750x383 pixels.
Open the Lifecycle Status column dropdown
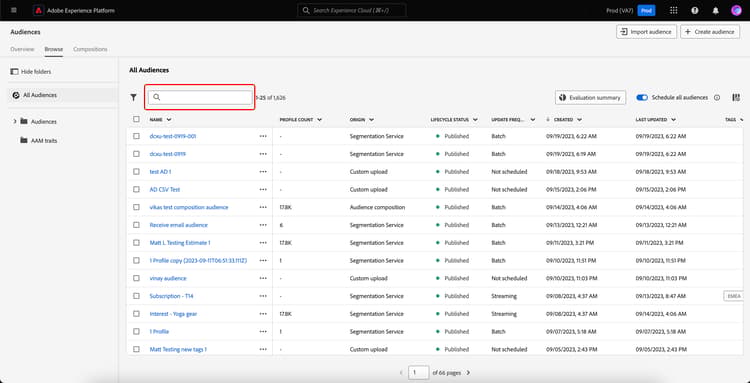[475, 120]
